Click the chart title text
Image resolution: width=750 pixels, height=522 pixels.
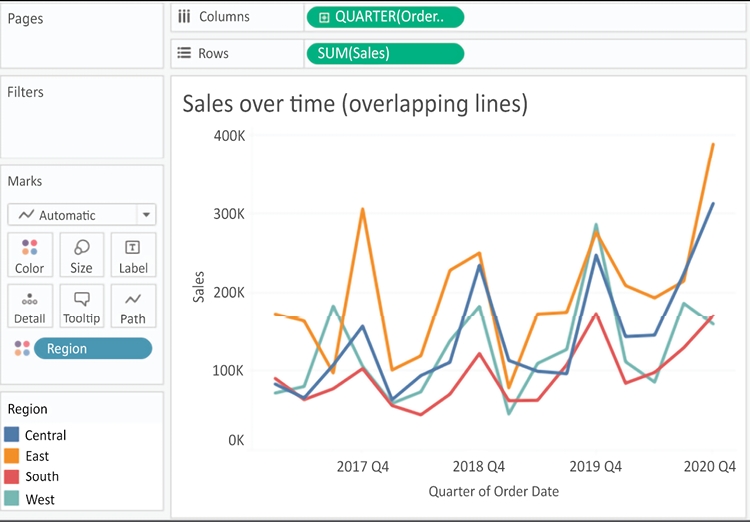[x=354, y=103]
